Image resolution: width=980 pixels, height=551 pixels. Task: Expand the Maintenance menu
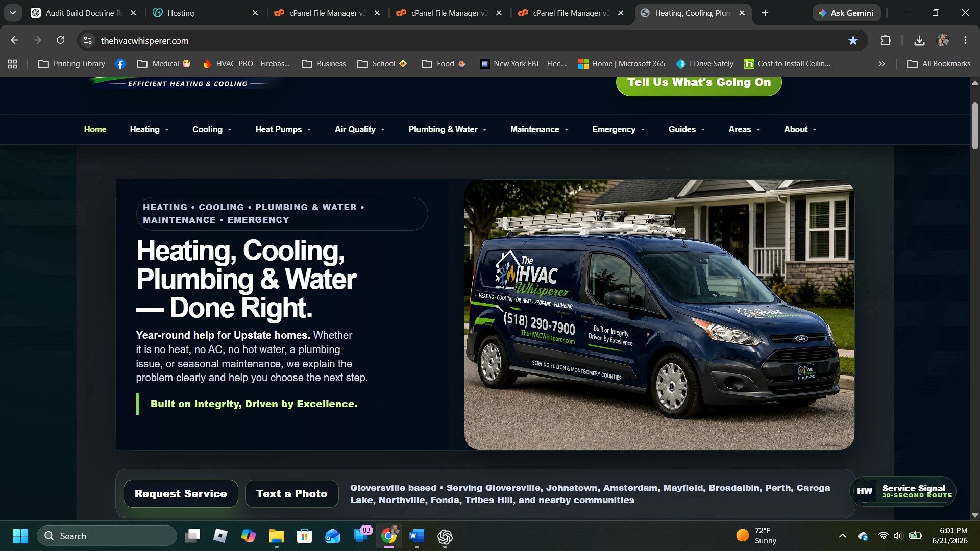click(539, 129)
